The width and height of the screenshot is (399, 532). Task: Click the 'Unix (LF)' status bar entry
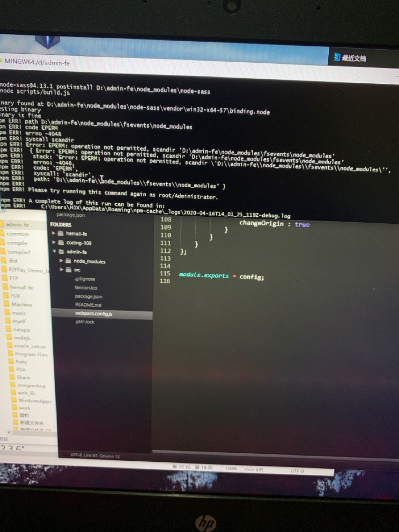click(253, 469)
